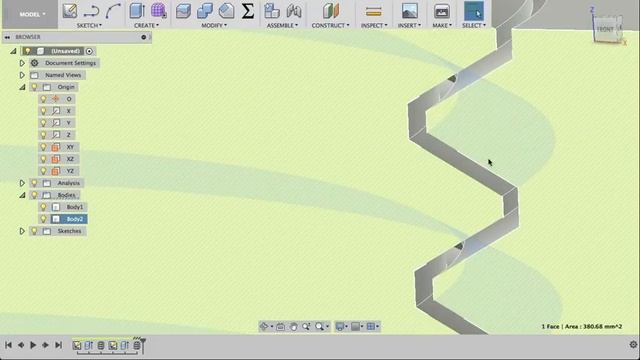
Task: Toggle the Sketches folder light bulb
Action: (x=34, y=231)
